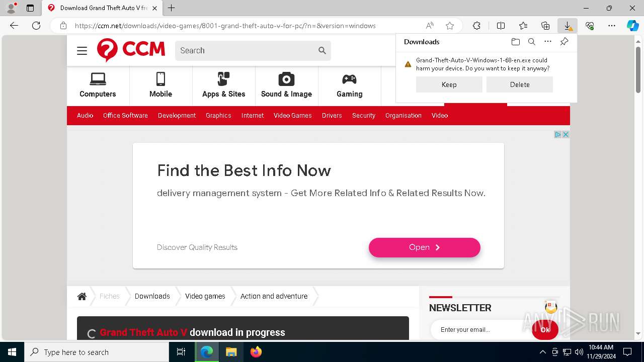Select the Development menu item
The width and height of the screenshot is (644, 362).
177,115
